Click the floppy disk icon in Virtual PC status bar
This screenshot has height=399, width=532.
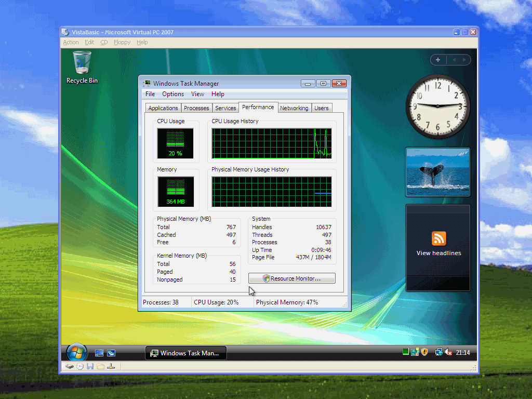pyautogui.click(x=90, y=366)
